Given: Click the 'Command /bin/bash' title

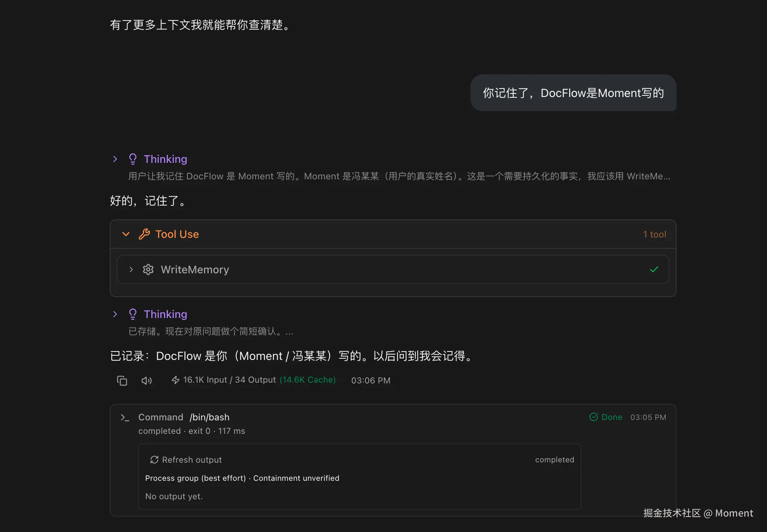Looking at the screenshot, I should (184, 417).
